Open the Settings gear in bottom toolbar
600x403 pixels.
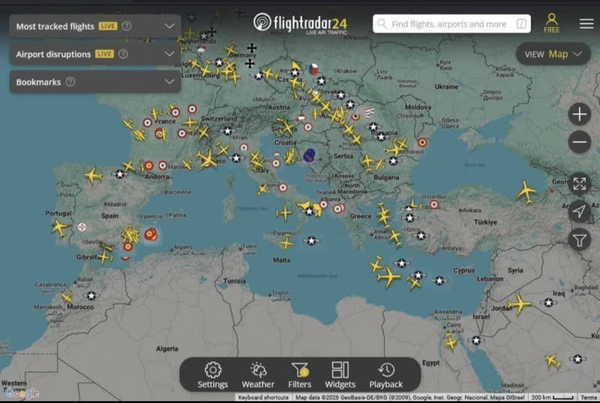coord(213,374)
